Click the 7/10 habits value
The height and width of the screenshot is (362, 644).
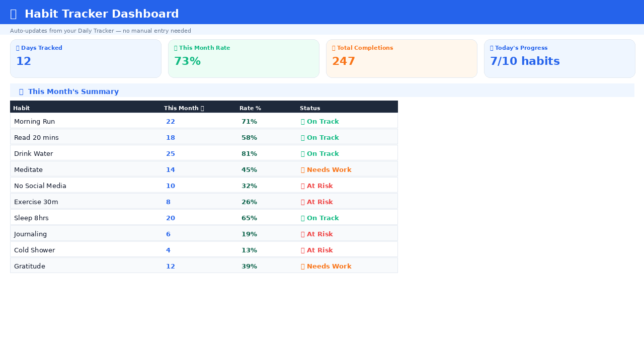[x=525, y=61]
